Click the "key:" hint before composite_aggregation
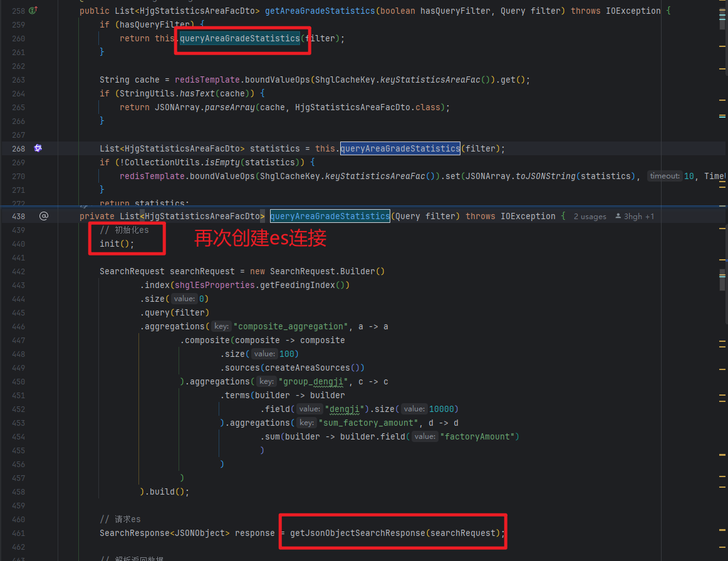Screen dimensions: 728x561 pos(221,327)
